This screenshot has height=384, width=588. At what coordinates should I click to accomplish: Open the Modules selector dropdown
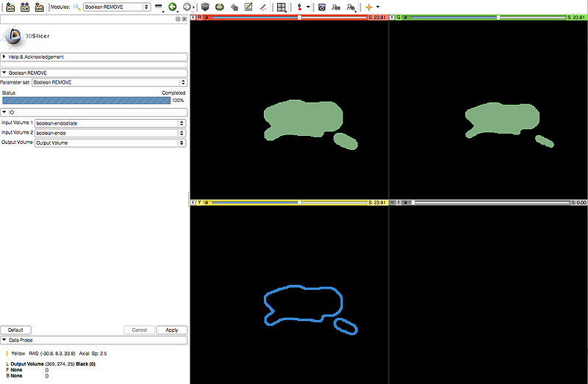point(117,7)
